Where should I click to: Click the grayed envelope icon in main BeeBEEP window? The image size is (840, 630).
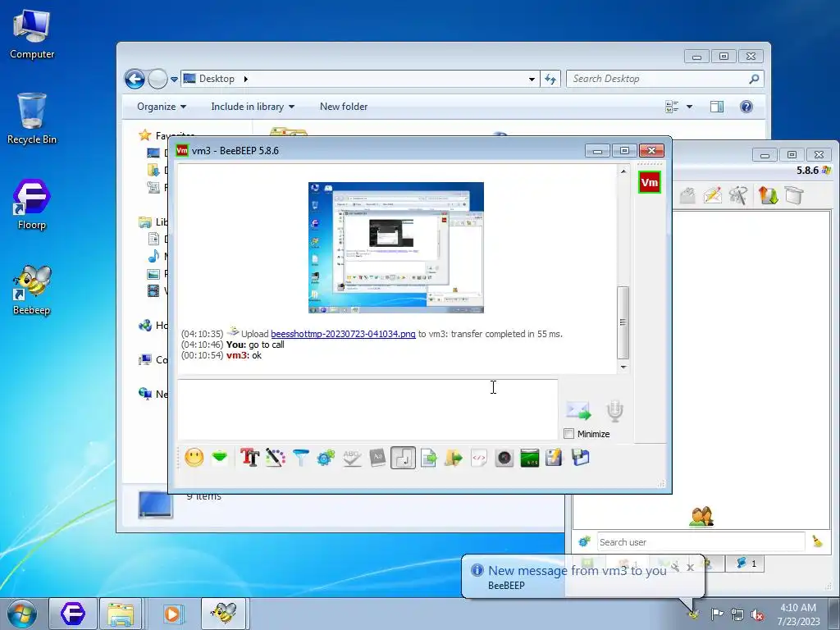[x=687, y=195]
